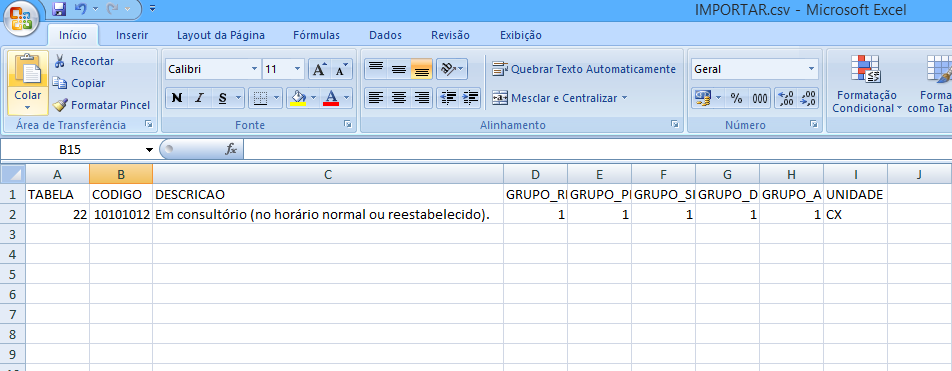Open the Office Button menu
The height and width of the screenshot is (371, 952).
pyautogui.click(x=22, y=18)
